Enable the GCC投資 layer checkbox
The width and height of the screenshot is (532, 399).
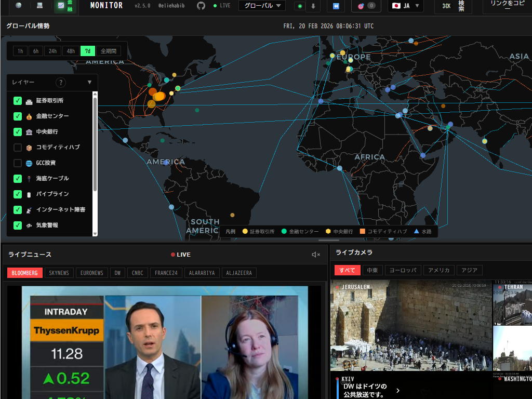pos(18,163)
